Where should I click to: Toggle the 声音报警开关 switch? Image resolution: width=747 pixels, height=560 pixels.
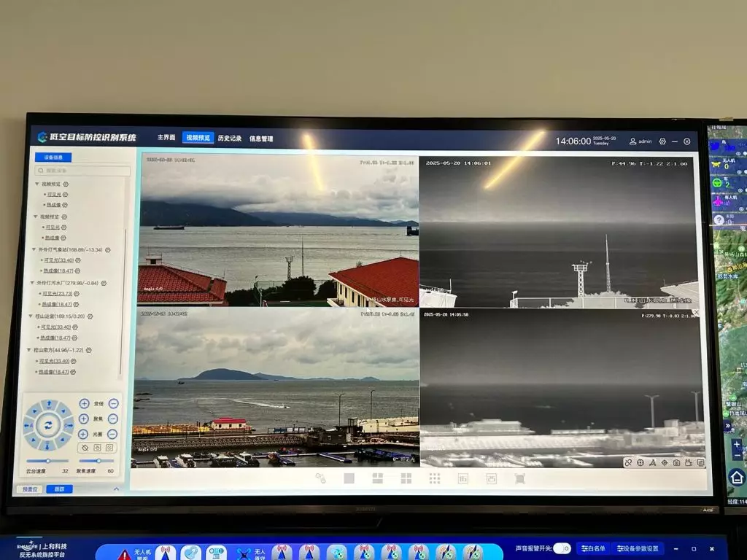coord(562,548)
